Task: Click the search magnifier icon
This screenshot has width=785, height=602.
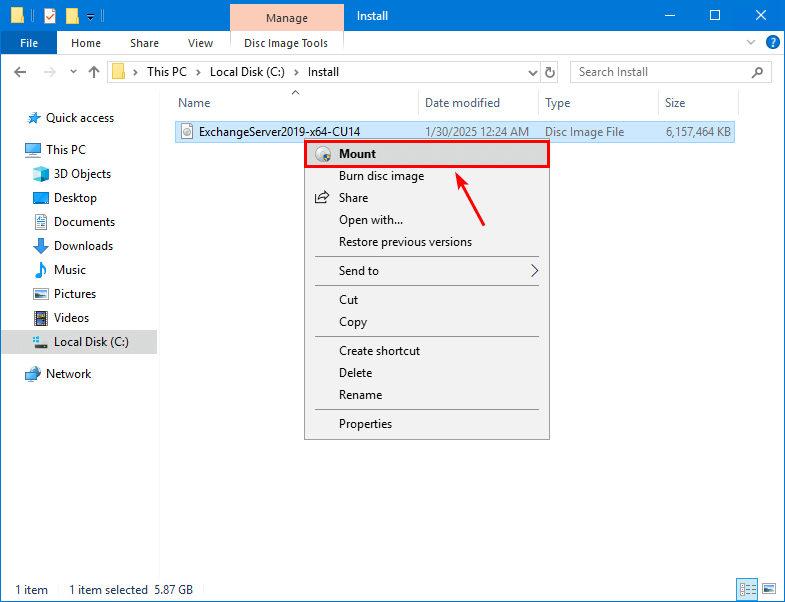Action: (x=760, y=72)
